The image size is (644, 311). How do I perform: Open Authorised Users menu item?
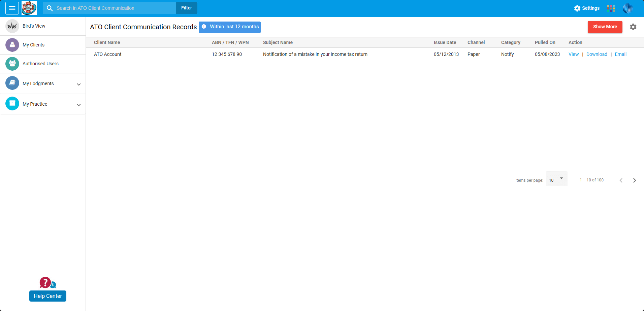(43, 64)
